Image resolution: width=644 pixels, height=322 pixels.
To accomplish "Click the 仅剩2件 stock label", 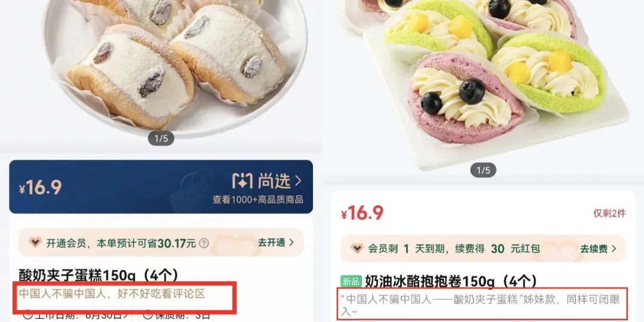I will coord(609,213).
